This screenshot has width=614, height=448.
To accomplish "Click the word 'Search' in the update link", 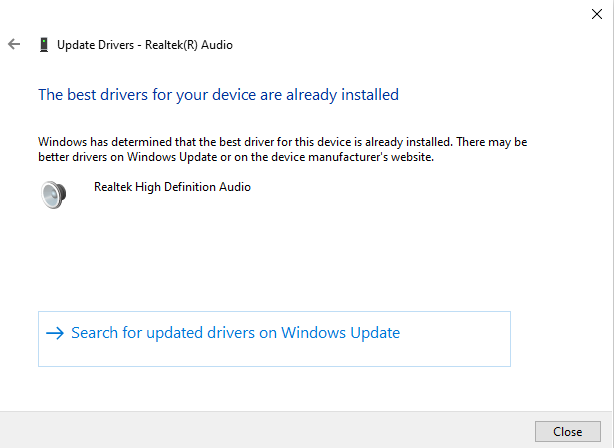I will (x=95, y=333).
